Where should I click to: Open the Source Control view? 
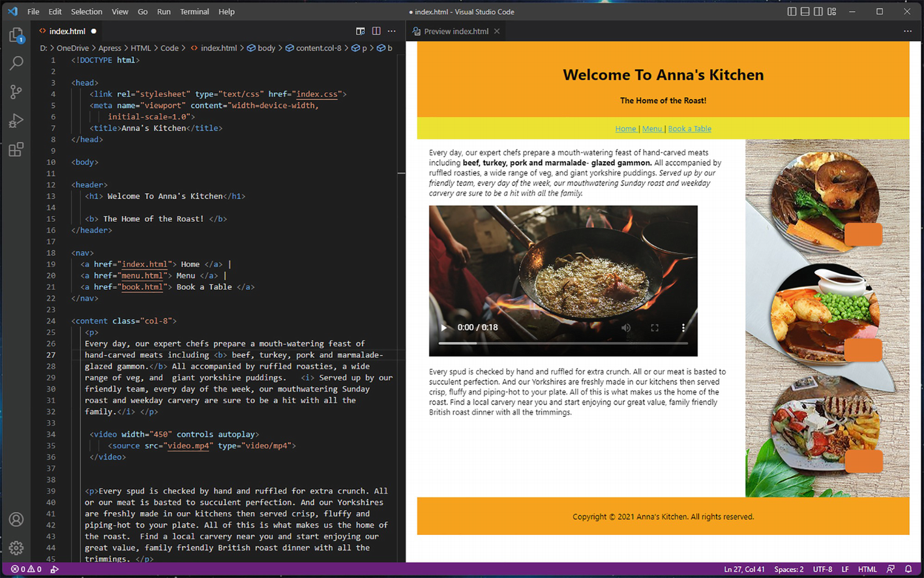coord(16,92)
